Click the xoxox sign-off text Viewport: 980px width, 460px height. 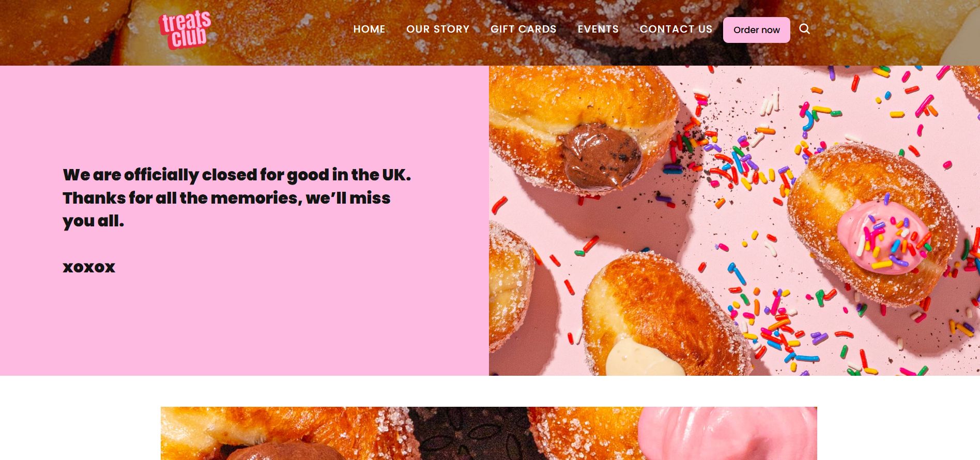(89, 267)
